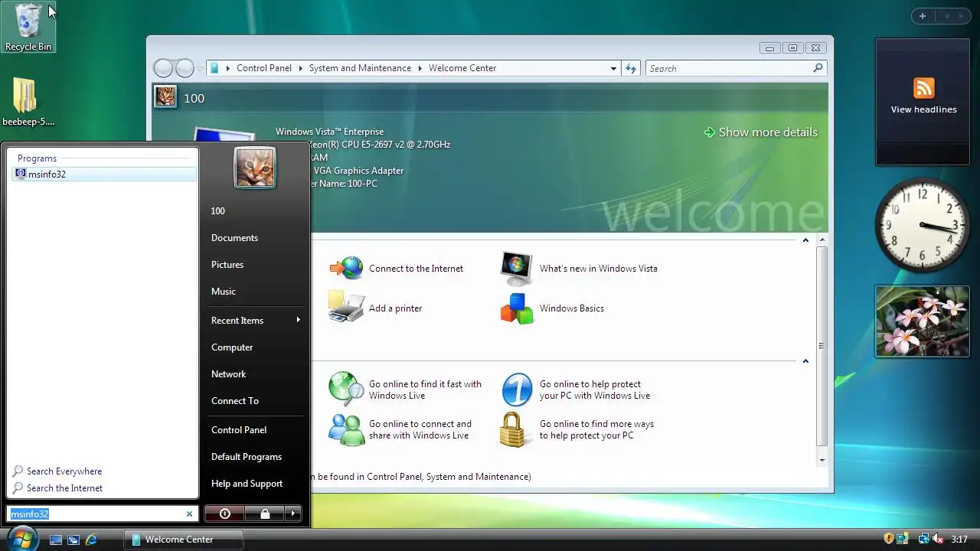The height and width of the screenshot is (551, 980).
Task: Open the shutdown options arrow menu
Action: click(293, 514)
